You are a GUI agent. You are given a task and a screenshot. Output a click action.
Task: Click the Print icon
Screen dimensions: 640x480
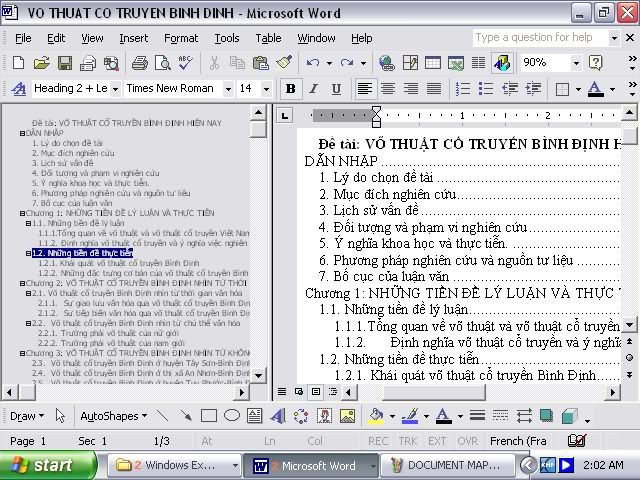140,63
